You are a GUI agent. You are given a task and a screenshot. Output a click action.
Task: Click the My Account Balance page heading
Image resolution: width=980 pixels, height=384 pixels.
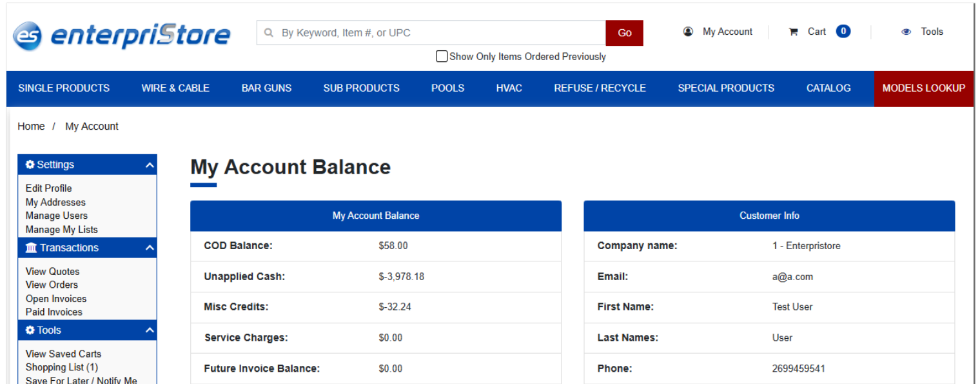tap(291, 167)
